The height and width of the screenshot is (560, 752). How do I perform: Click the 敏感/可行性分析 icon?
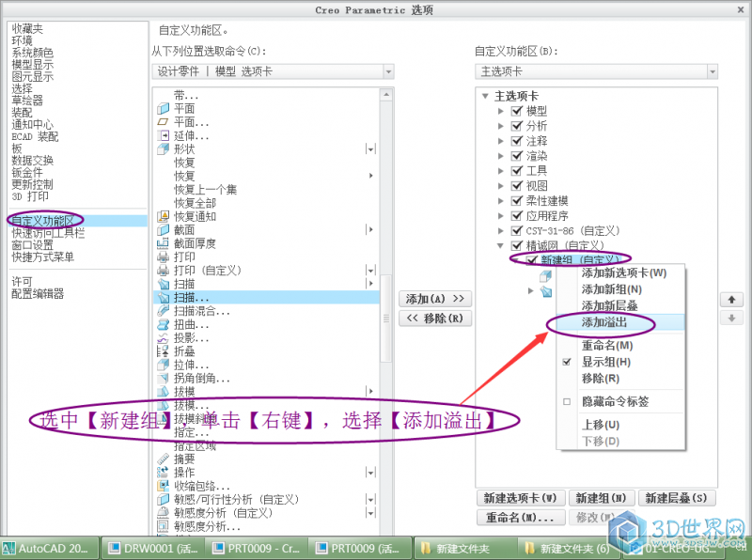click(163, 500)
